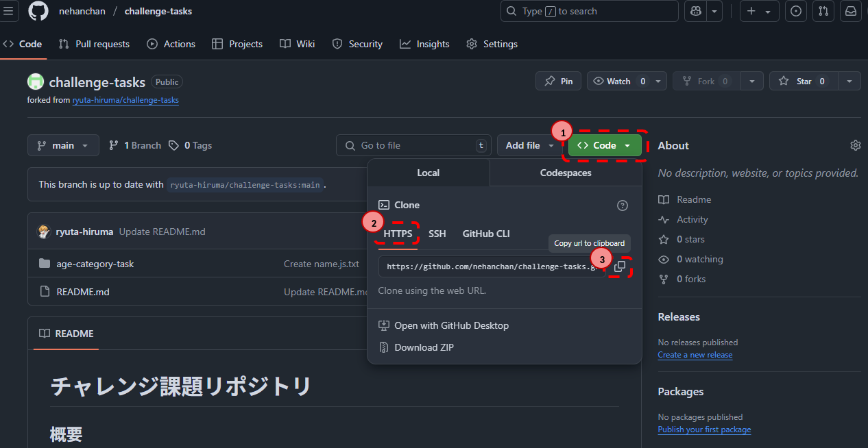Viewport: 868px width, 448px height.
Task: Click the Watch button
Action: click(618, 81)
